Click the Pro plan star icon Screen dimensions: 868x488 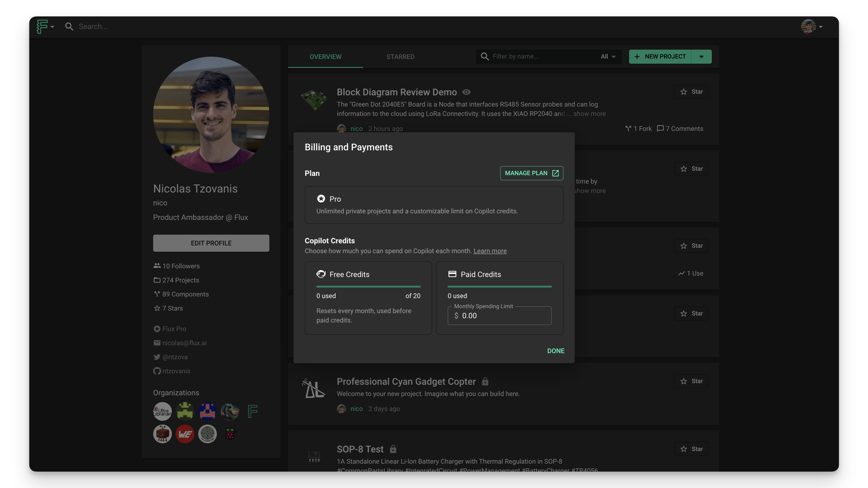[x=321, y=199]
